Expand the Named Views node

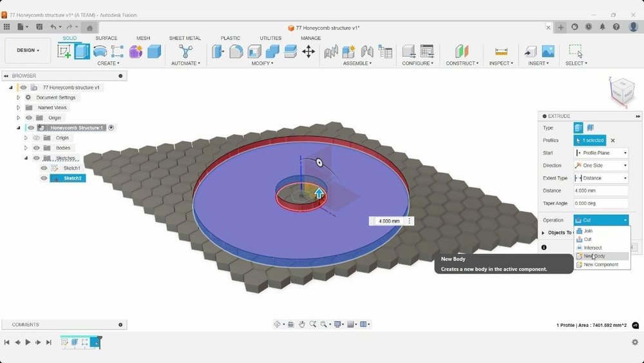coord(19,108)
